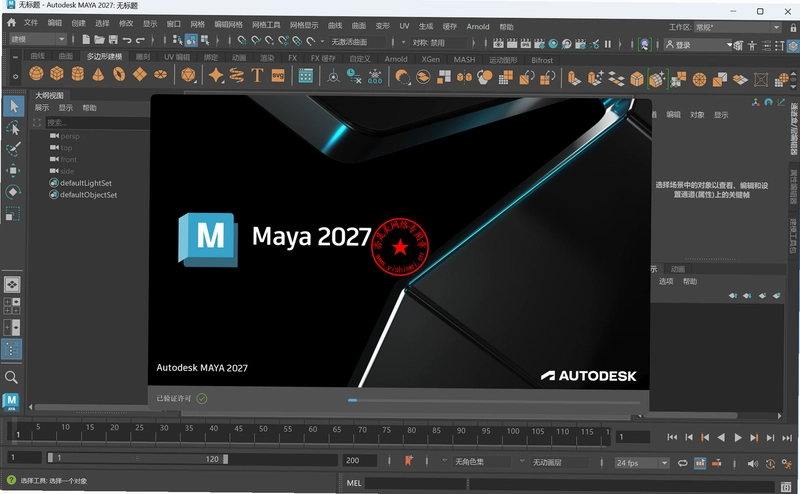
Task: Toggle select by object type mode
Action: [191, 40]
